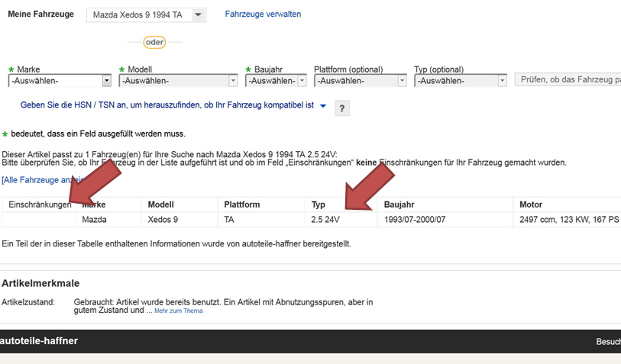This screenshot has height=364, width=621.
Task: Open the Marke selection dropdown
Action: 60,81
